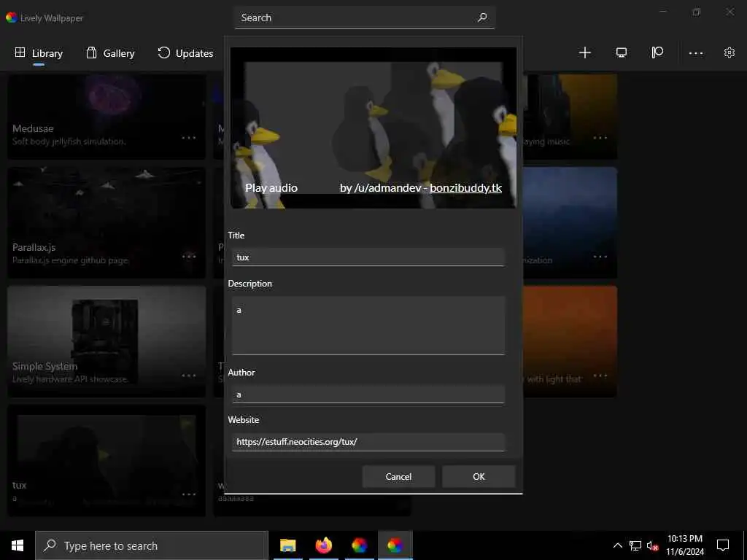This screenshot has height=560, width=747.
Task: Switch to the Gallery tab
Action: coord(110,52)
